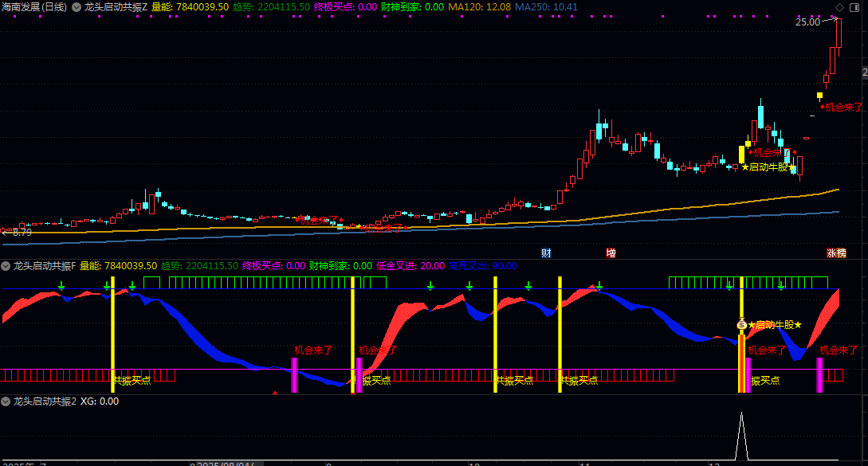Click the red triangle marker in sub-chart
Image resolution: width=868 pixels, height=466 pixels.
[275, 392]
